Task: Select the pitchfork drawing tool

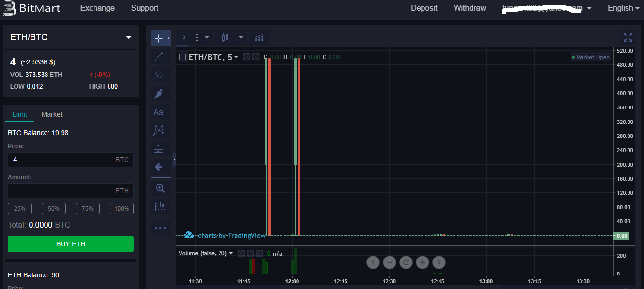Action: point(159,75)
